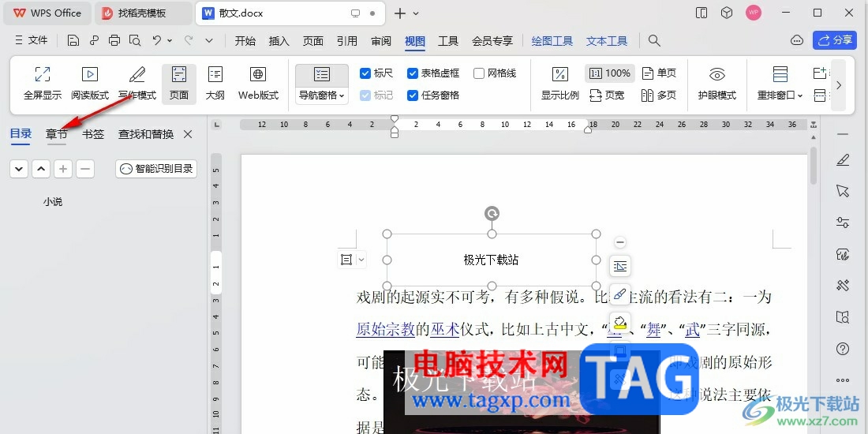Activate Writing mode view
Screen dimensions: 868x434
[137, 84]
